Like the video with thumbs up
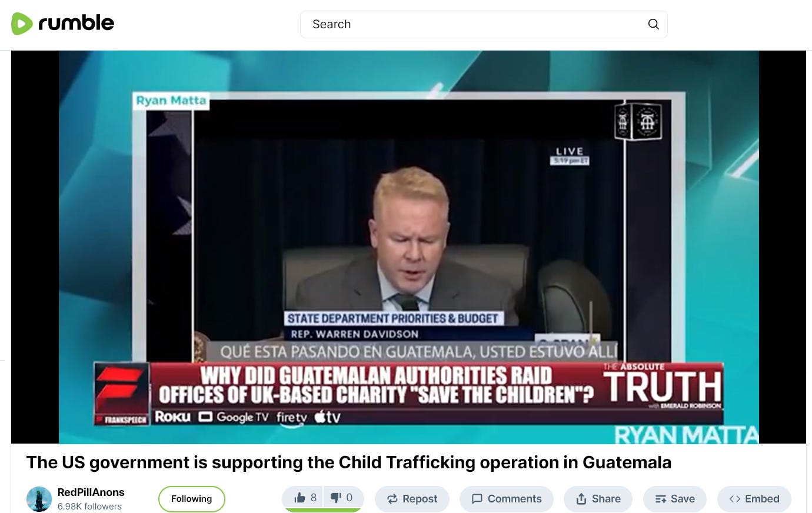Screen dimensions: 812x513 pos(305,498)
